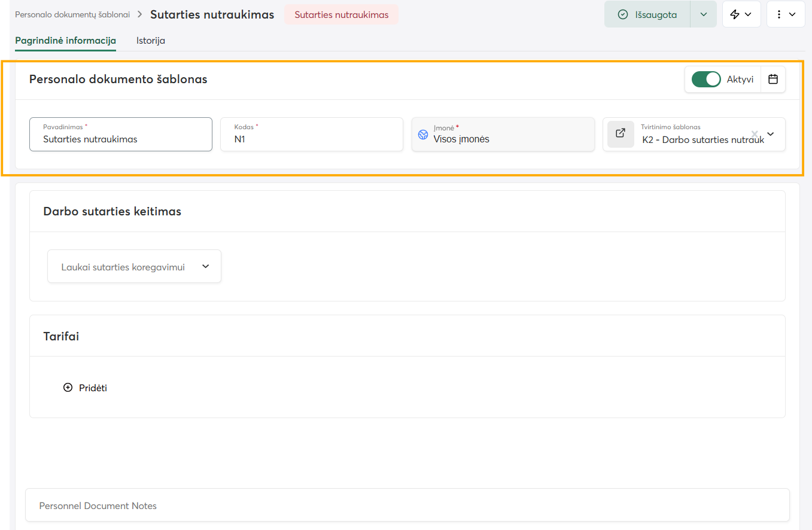
Task: Open the lightning bolt quick actions menu
Action: [x=741, y=14]
